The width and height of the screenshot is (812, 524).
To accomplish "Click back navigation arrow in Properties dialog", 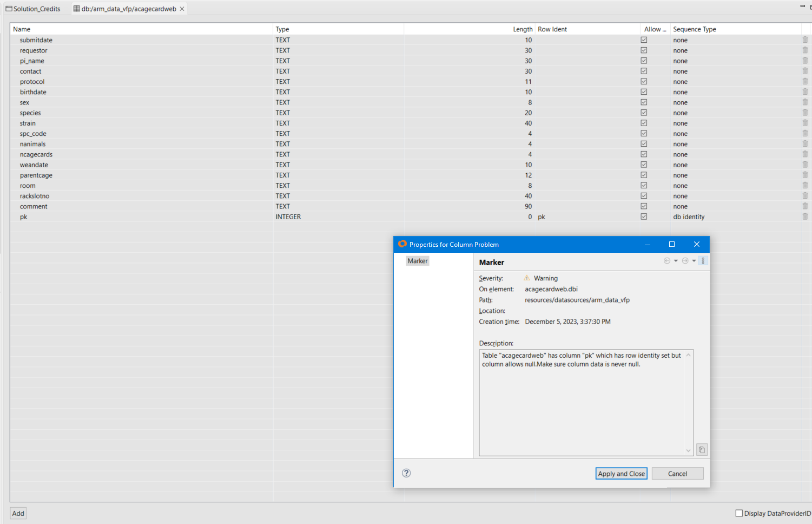I will click(667, 261).
